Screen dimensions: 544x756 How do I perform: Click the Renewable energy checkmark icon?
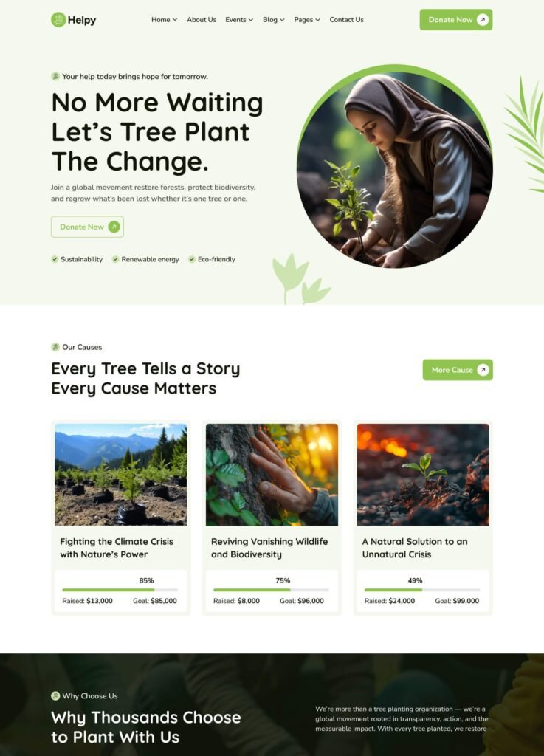[116, 259]
